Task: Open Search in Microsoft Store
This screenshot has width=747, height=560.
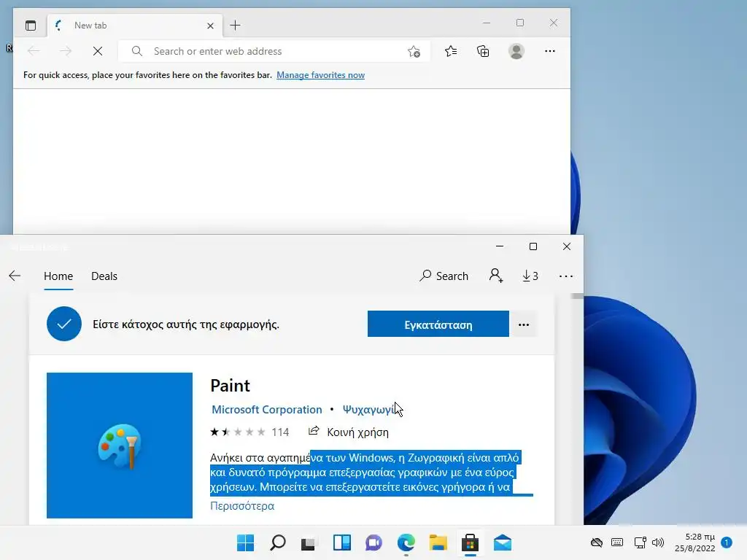Action: pos(444,276)
